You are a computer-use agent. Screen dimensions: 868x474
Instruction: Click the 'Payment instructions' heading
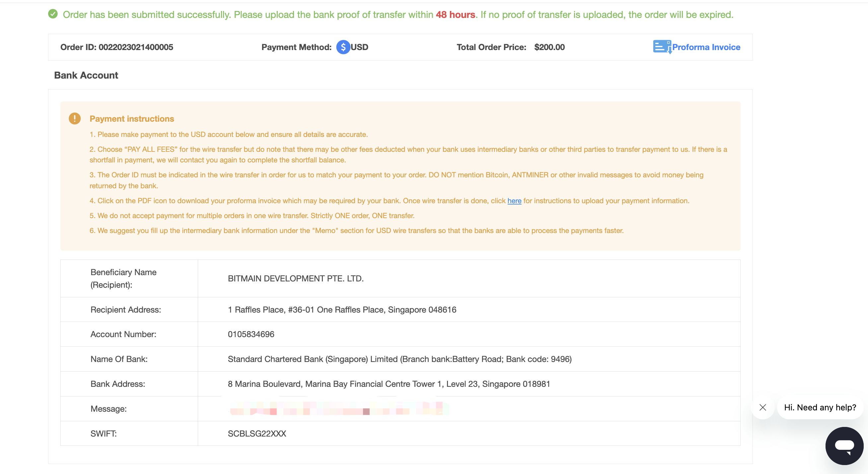coord(132,119)
